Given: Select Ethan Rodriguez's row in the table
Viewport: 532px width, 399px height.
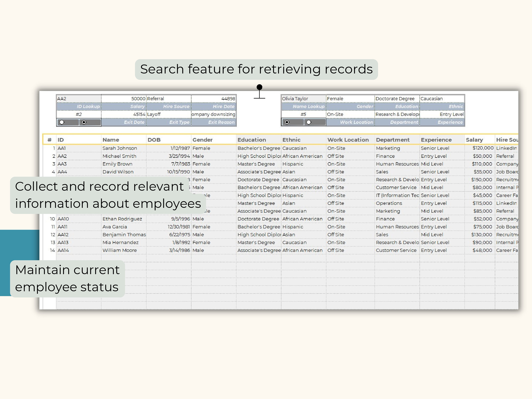Looking at the screenshot, I should pos(122,219).
